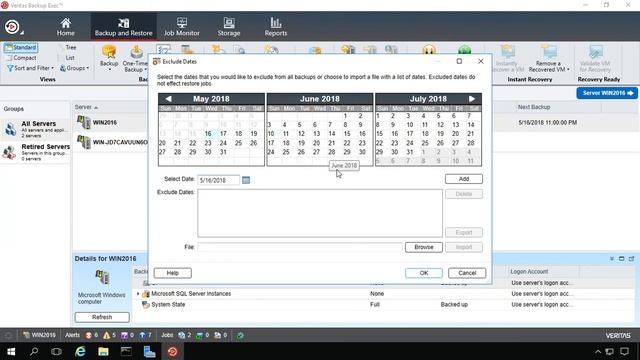The height and width of the screenshot is (360, 640).
Task: Click the WIN2016 server in status bar
Action: 39,335
